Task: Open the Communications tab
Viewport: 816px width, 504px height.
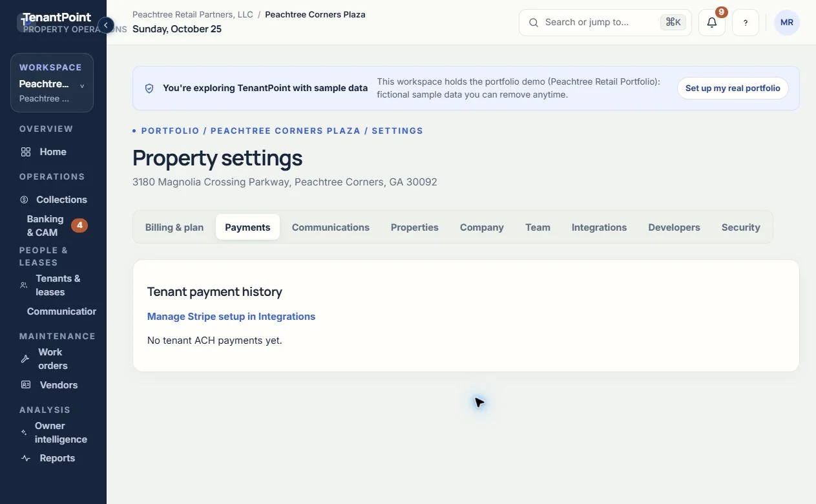Action: [331, 227]
